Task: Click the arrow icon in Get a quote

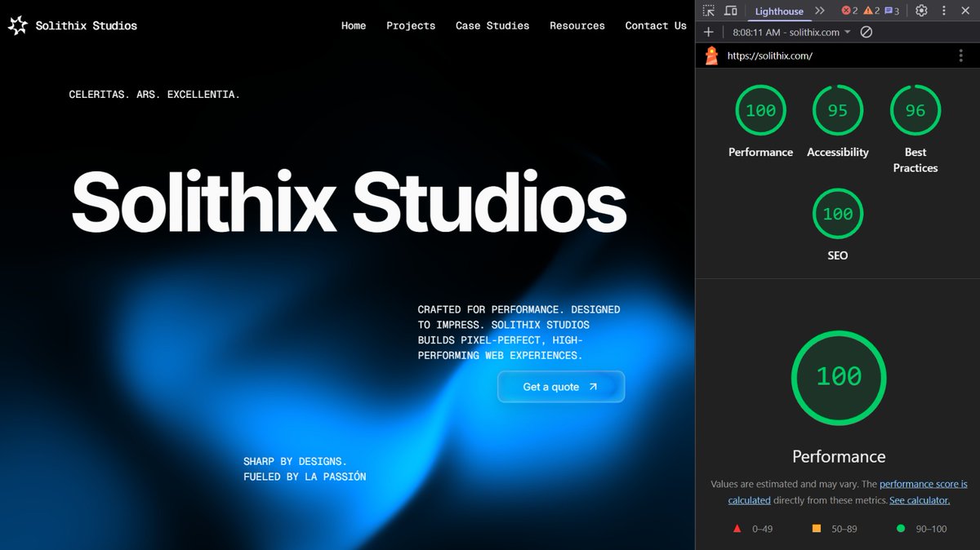Action: (x=594, y=387)
